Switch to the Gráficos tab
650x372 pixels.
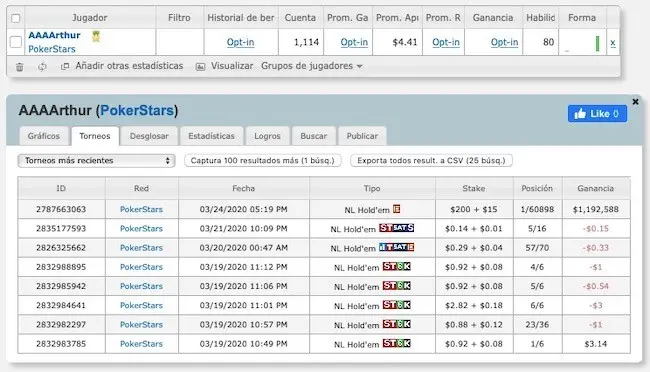click(44, 136)
